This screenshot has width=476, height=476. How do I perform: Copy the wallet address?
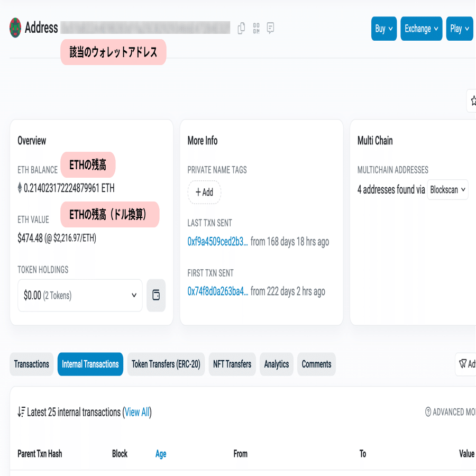(241, 29)
